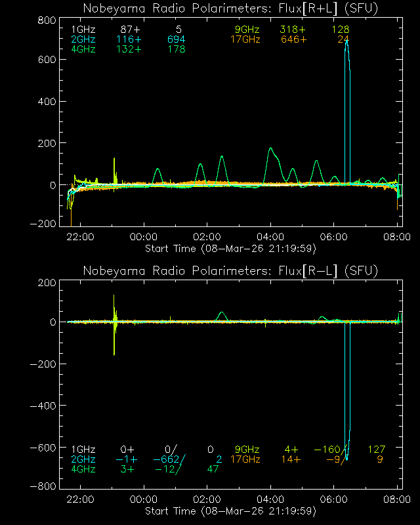Screen dimensions: 420x525
Task: Click the green 4GHz peak near 04:00 in upper plot
Action: 270,149
